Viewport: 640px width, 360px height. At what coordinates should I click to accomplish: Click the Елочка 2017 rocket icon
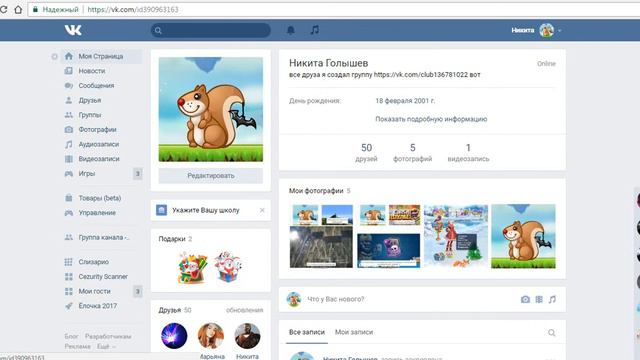click(x=69, y=306)
